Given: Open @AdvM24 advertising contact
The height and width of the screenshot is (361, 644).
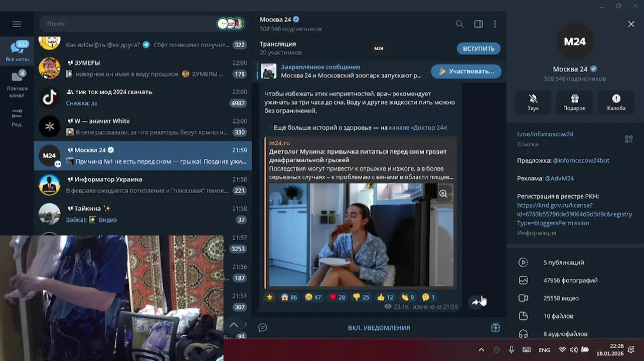Looking at the screenshot, I should (x=559, y=178).
